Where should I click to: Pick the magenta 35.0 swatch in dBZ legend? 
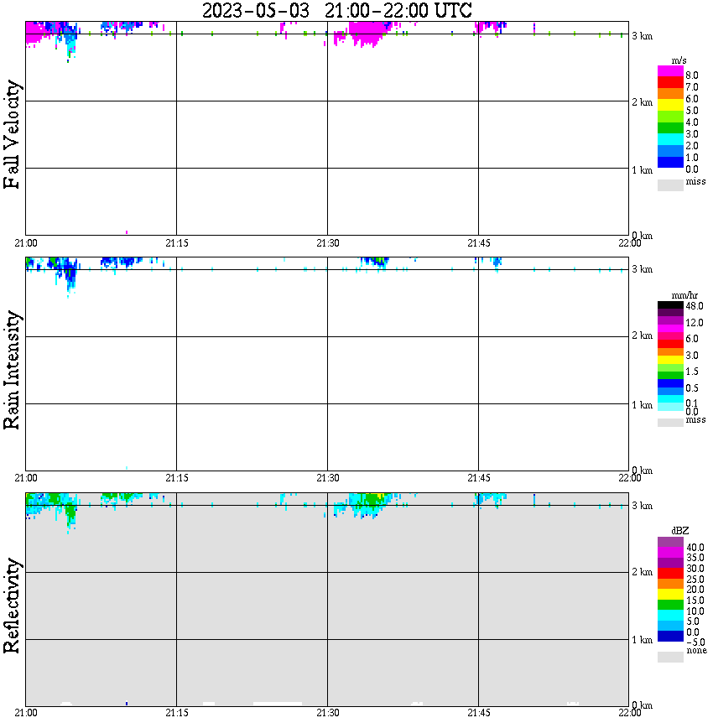coord(670,552)
